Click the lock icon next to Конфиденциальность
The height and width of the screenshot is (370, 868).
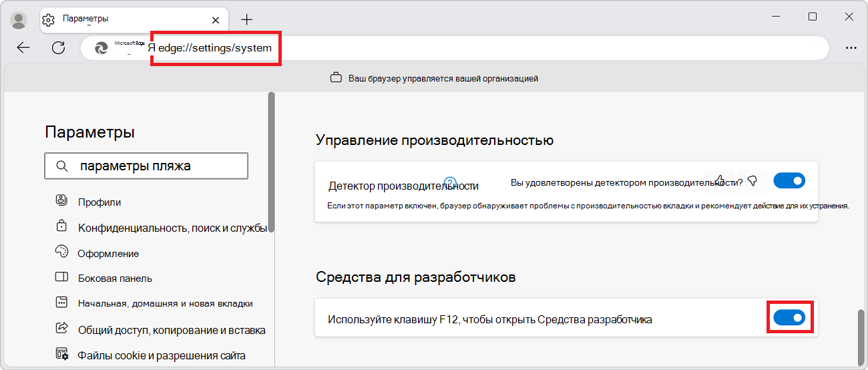tap(61, 226)
